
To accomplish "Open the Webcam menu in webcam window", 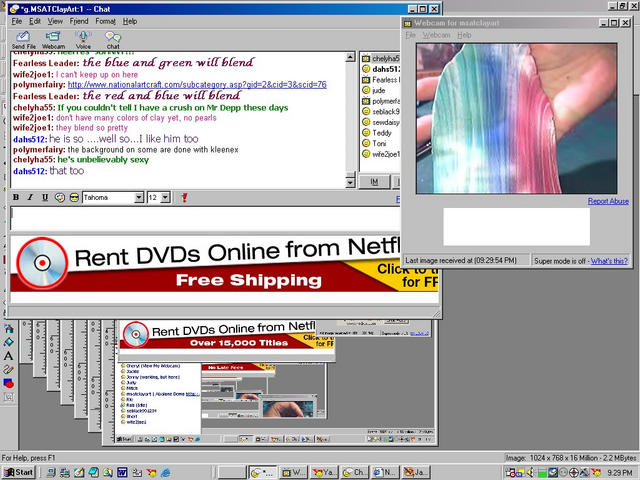I will pos(436,35).
